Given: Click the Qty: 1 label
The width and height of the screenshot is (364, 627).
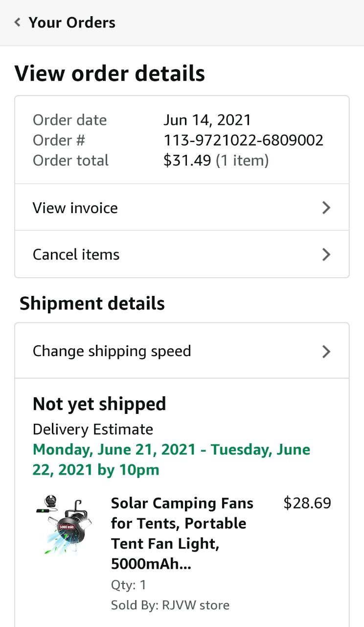Looking at the screenshot, I should 129,585.
